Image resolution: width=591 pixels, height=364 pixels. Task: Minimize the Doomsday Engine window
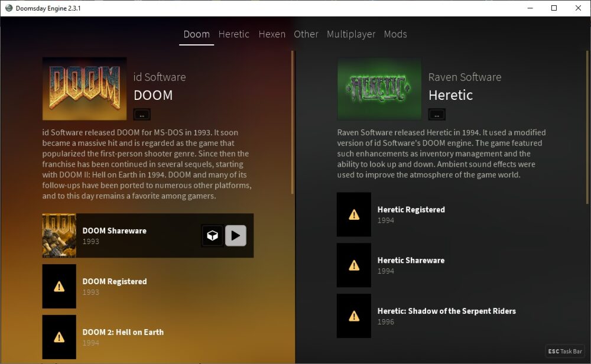(530, 8)
